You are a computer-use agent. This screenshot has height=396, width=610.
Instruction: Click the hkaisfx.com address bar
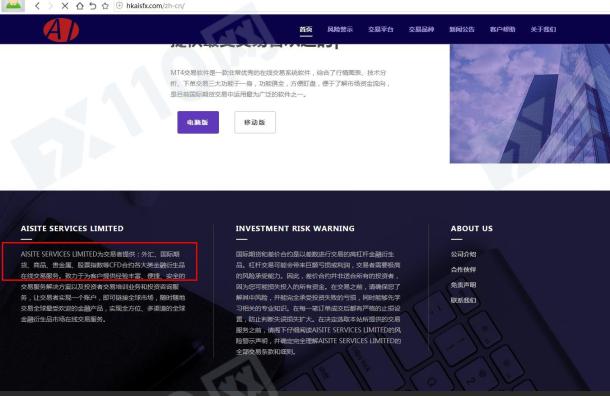[155, 6]
